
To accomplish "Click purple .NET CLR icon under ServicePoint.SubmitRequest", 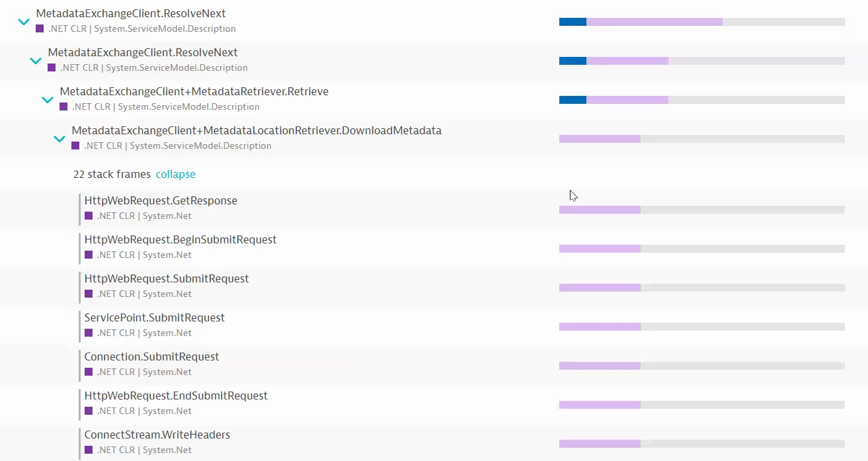I will 89,333.
